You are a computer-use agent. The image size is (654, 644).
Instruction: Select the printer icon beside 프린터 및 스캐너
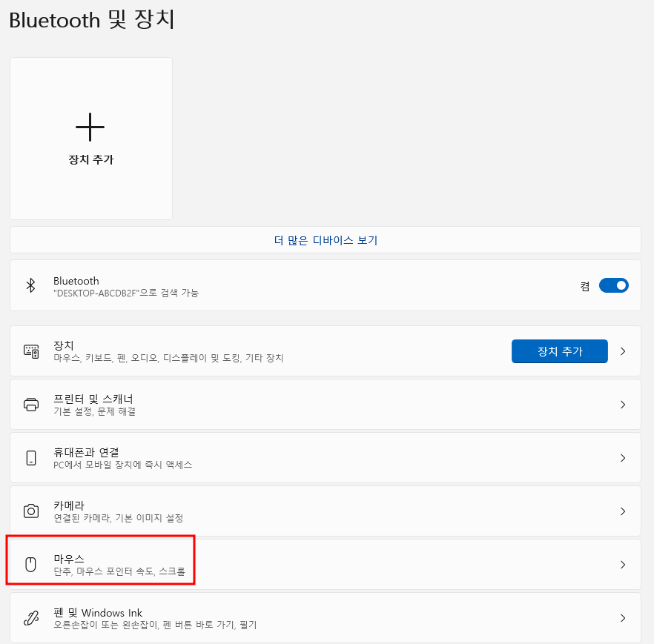click(x=30, y=404)
